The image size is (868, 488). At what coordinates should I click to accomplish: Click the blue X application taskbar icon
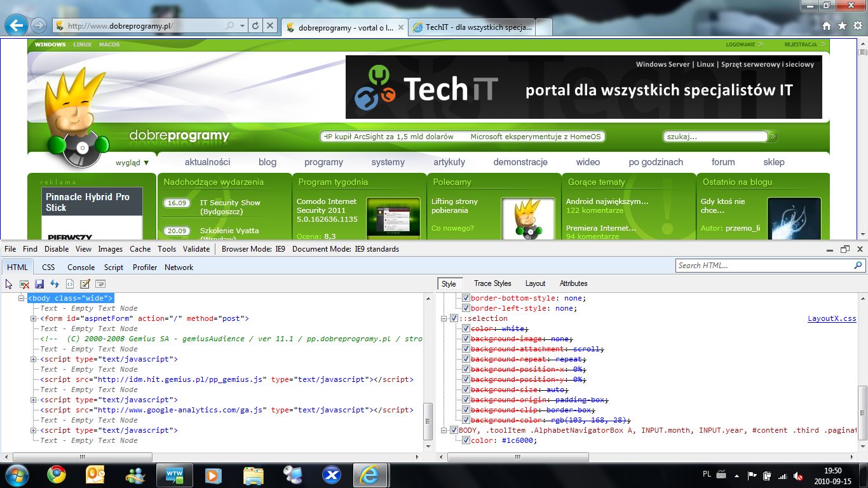pos(332,475)
